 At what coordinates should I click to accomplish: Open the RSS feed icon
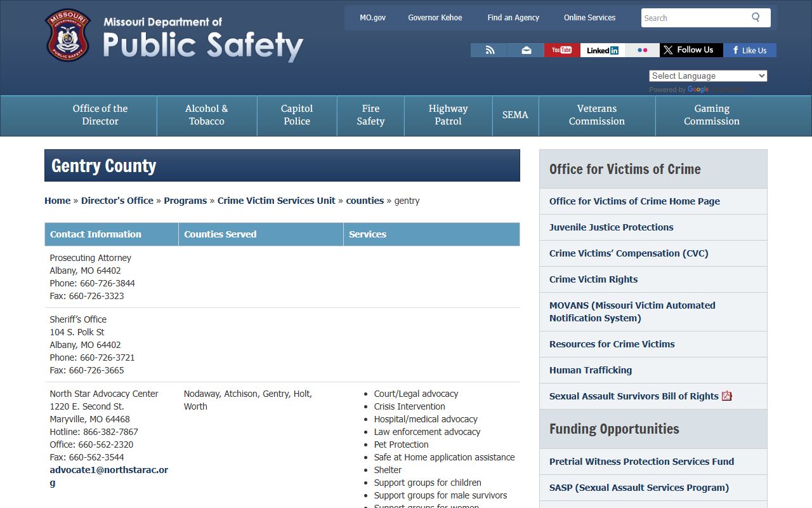point(490,50)
